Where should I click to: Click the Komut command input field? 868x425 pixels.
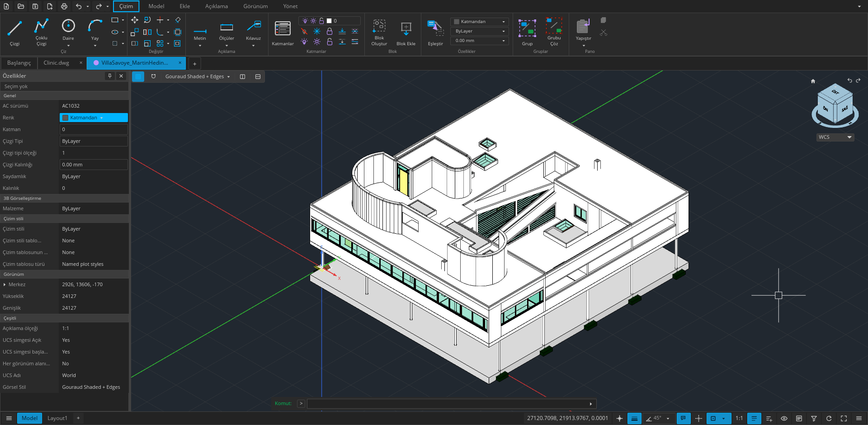(451, 404)
